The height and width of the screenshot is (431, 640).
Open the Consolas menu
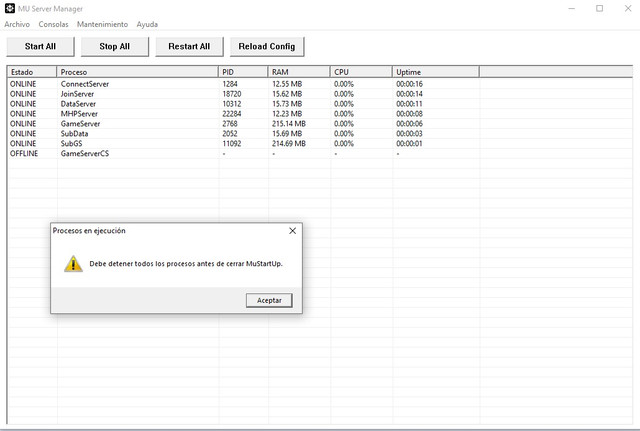tap(53, 24)
